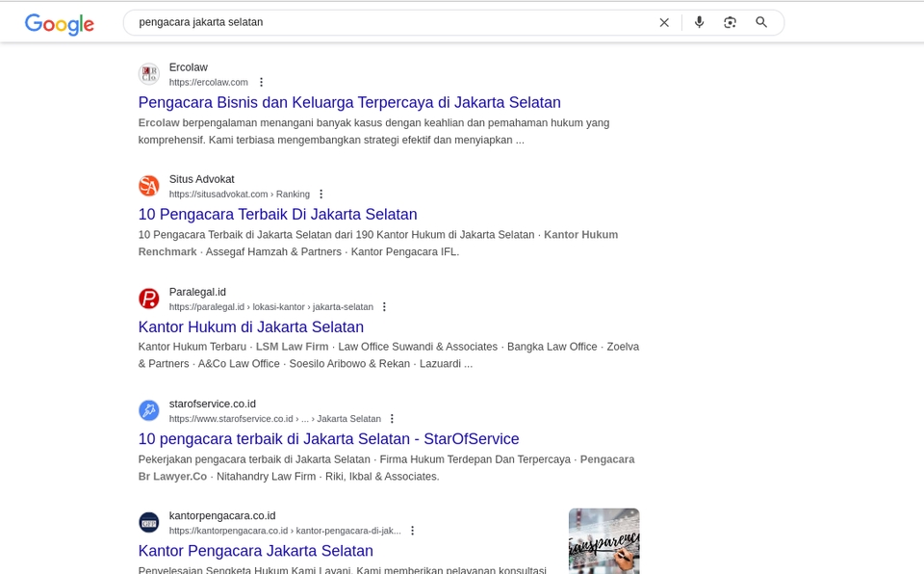Click the starofservice.co.id favicon
The width and height of the screenshot is (924, 574).
[149, 410]
